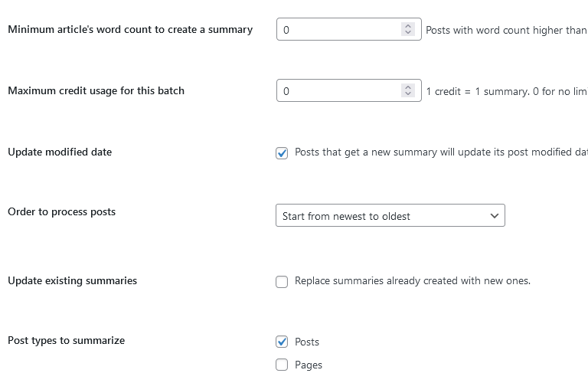Click the Update existing summaries row heading
The width and height of the screenshot is (588, 383).
(x=73, y=280)
